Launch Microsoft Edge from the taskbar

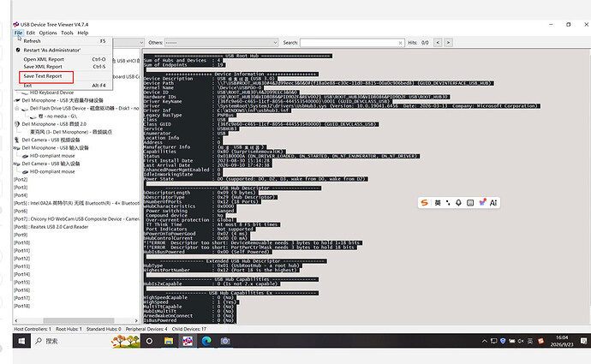tap(206, 341)
